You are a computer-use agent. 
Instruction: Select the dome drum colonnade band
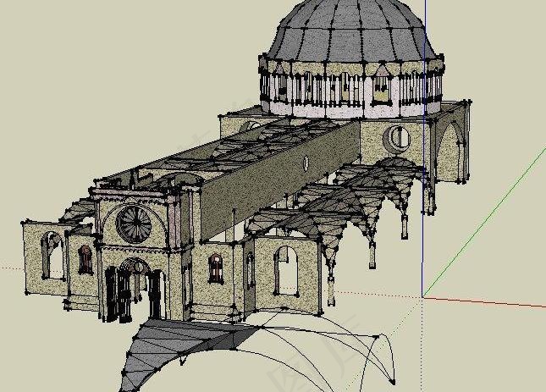351,87
